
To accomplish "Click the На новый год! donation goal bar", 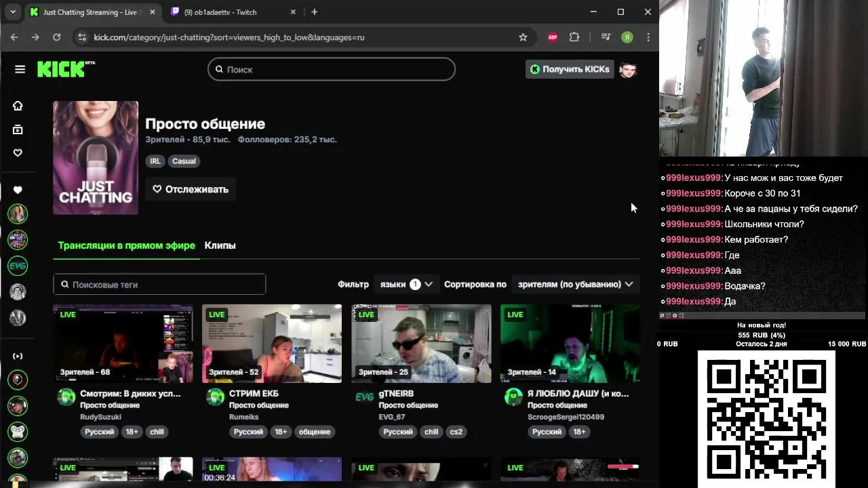I will point(762,335).
